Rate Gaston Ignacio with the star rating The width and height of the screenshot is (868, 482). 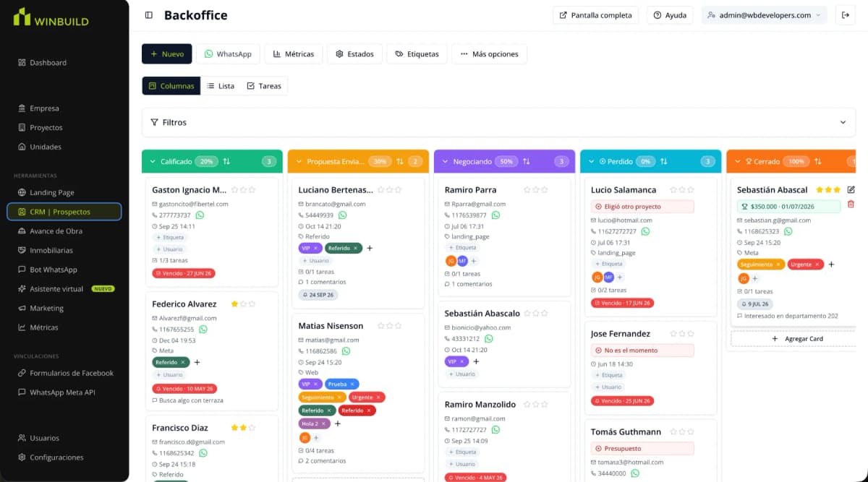tap(243, 190)
